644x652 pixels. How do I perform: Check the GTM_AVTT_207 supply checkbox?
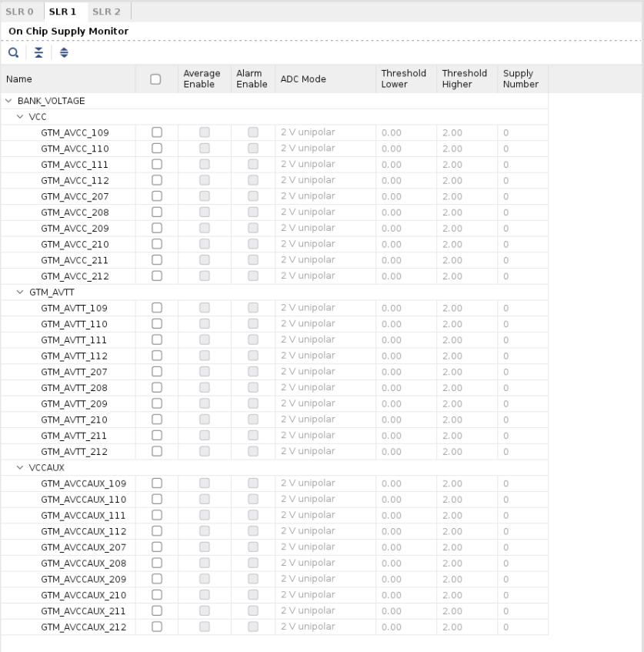point(156,372)
